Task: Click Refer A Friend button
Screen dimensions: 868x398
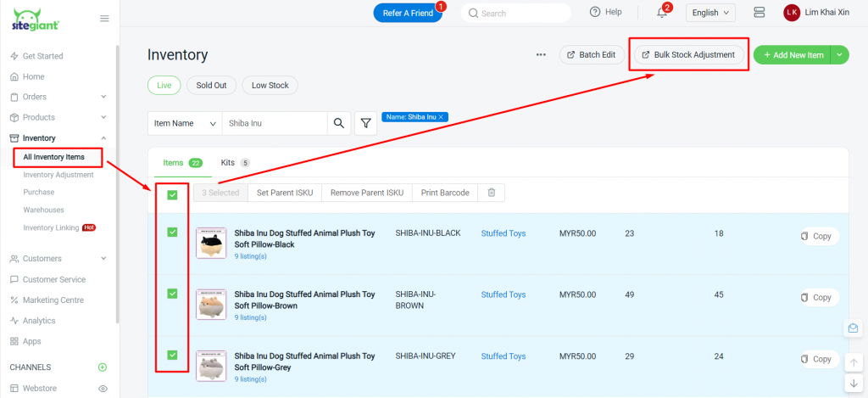Action: (x=408, y=13)
